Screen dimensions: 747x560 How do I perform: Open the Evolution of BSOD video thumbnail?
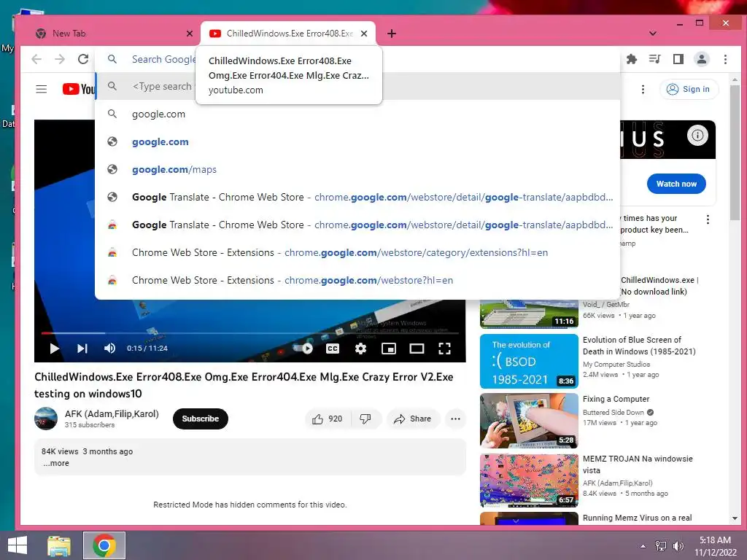[529, 361]
